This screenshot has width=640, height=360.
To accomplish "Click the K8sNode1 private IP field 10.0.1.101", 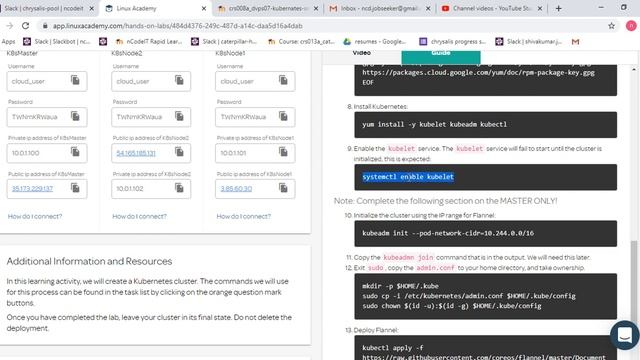I will click(255, 153).
